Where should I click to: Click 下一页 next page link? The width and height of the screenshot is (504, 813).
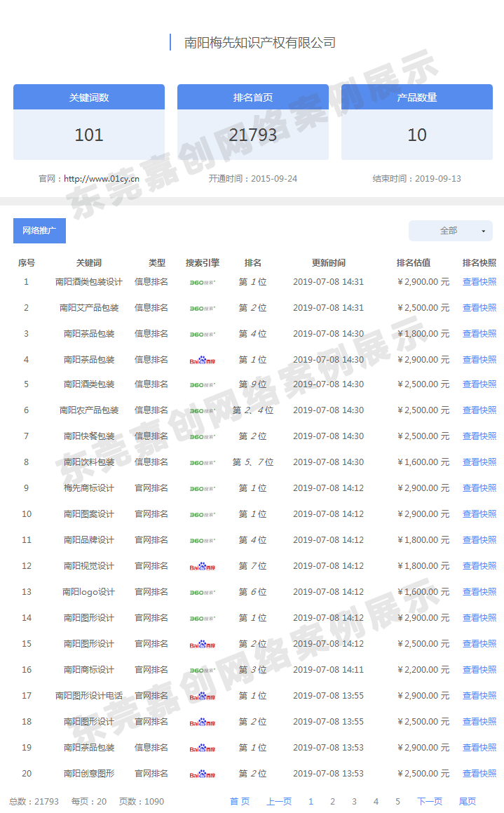(x=430, y=801)
